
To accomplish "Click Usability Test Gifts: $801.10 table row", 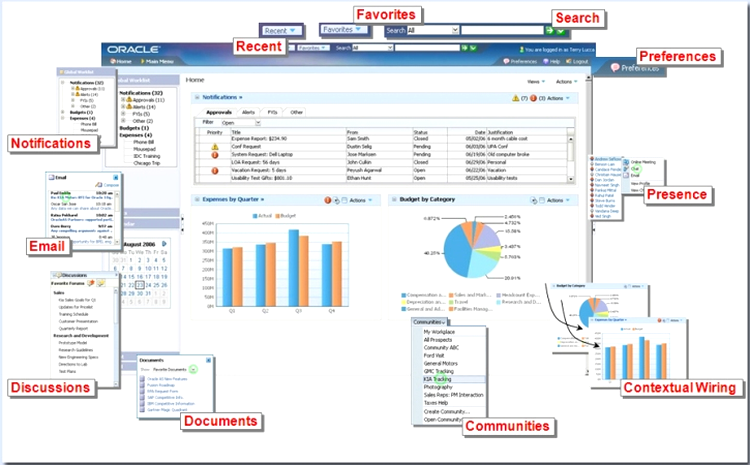I will point(382,178).
